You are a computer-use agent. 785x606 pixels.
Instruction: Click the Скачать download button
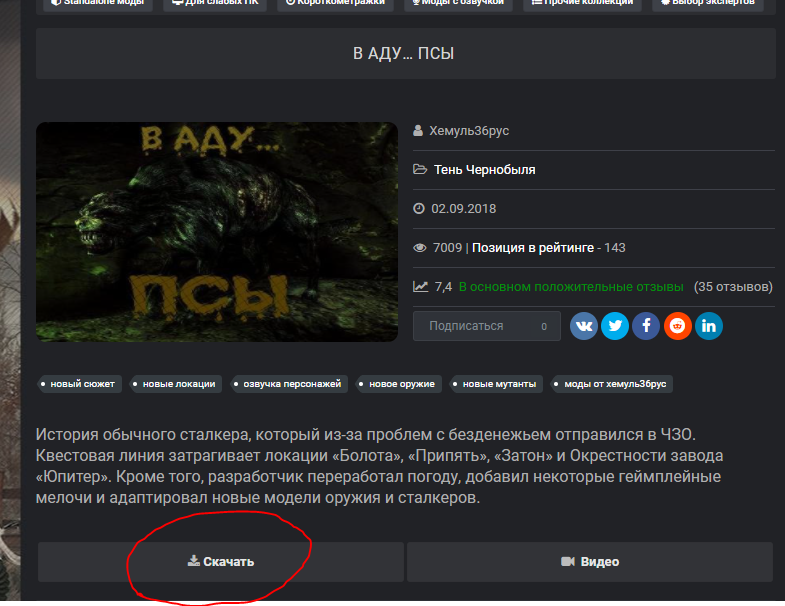(x=221, y=562)
